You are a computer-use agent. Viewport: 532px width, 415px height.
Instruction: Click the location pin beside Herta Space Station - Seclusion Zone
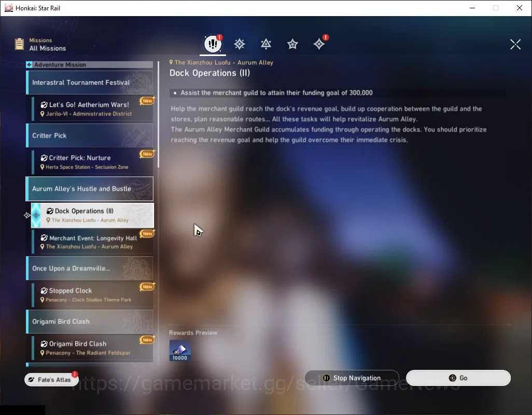pyautogui.click(x=42, y=167)
